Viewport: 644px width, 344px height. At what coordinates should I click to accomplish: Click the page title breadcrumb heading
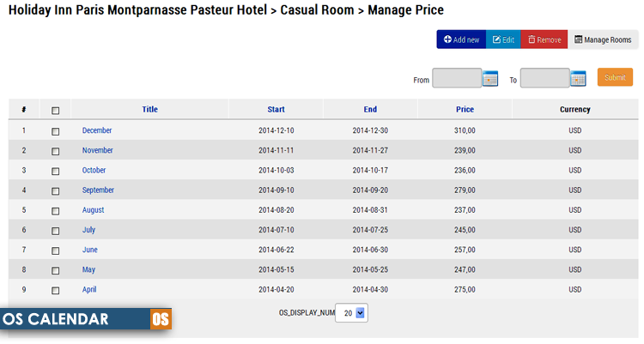coord(226,9)
